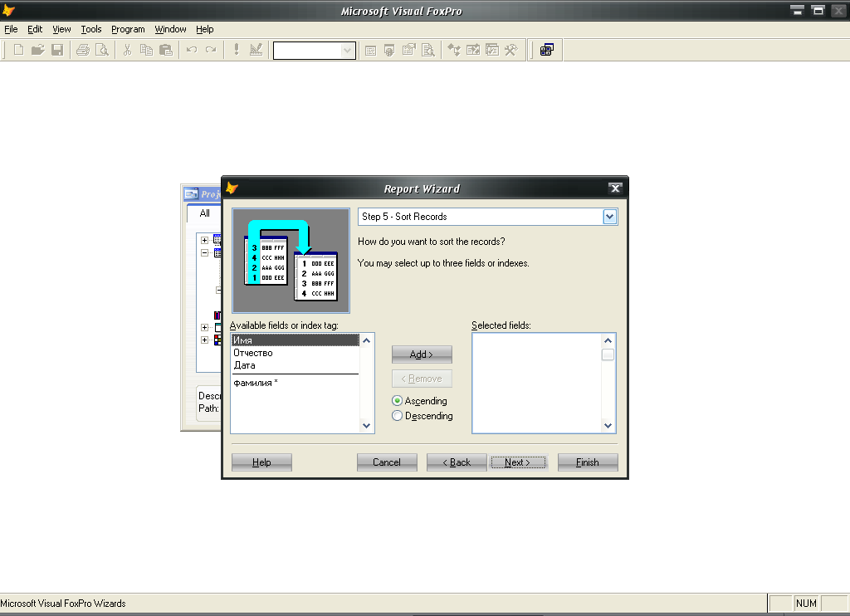
Task: Click the Document View toolbar icon
Action: pos(428,51)
